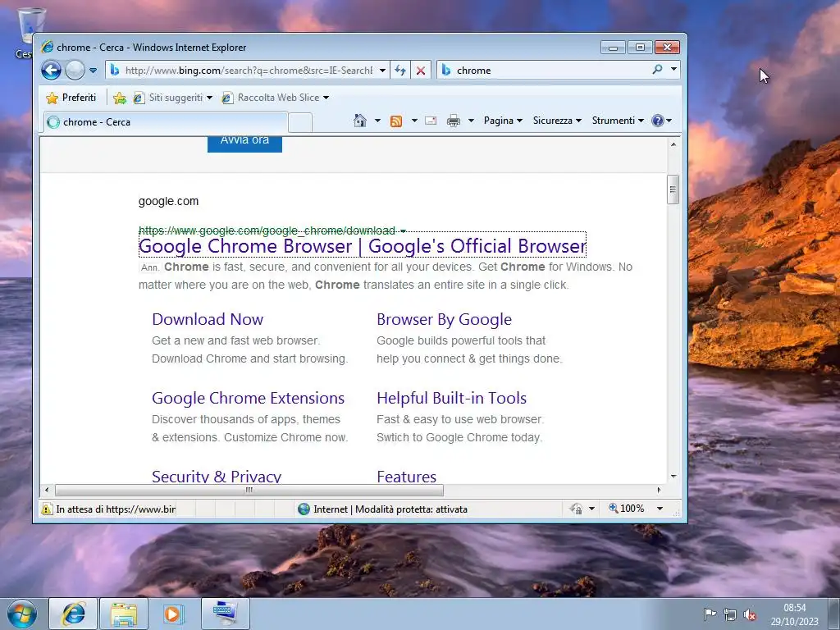Screen dimensions: 840x630
Task: Expand the Print options dropdown arrow
Action: click(471, 121)
